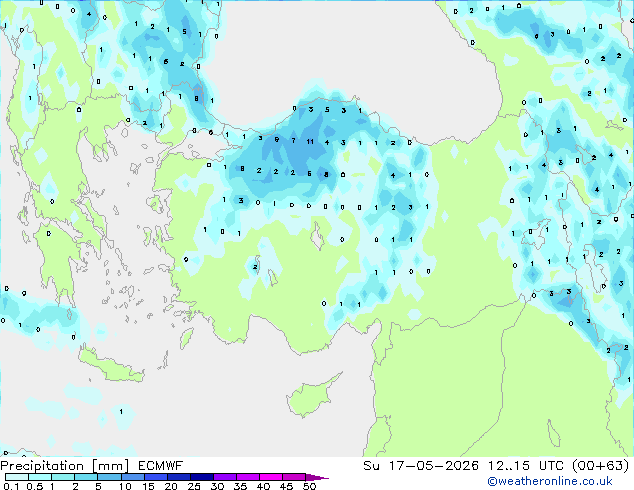Click the 20–25 mm dark blue swatch

(x=178, y=477)
